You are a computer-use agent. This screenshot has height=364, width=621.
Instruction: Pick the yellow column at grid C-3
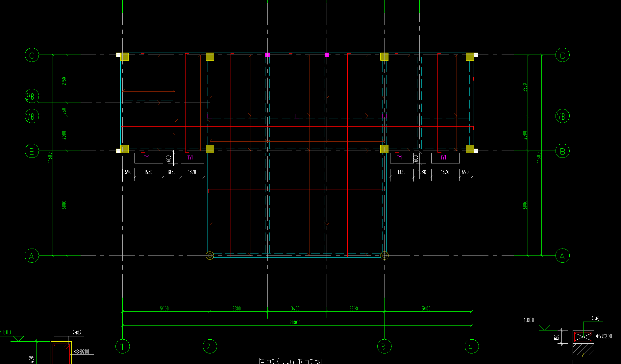tap(384, 57)
